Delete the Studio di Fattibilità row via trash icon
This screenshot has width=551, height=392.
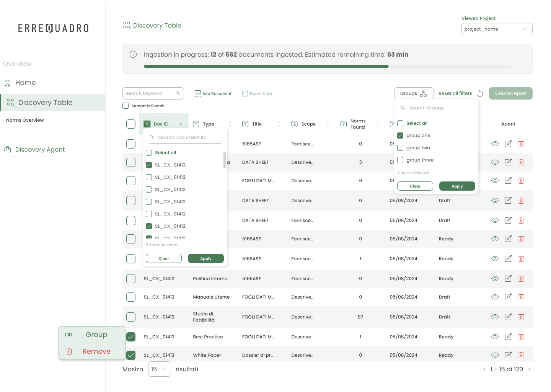(x=521, y=317)
